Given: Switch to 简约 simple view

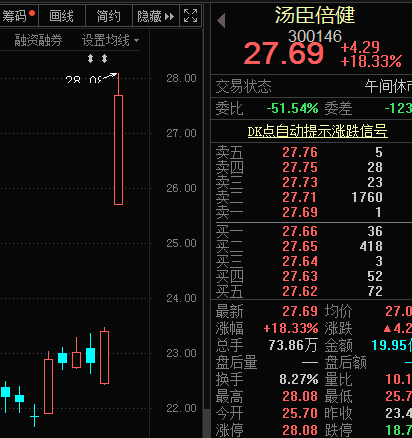Looking at the screenshot, I should tap(109, 16).
